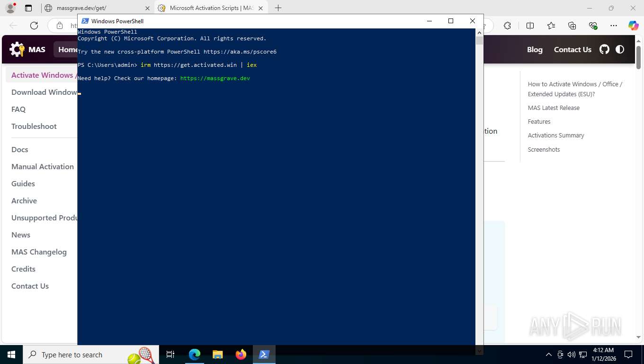Click the https://massgrave.dev text in PowerShell
Screen dimensions: 644x364
(x=215, y=78)
